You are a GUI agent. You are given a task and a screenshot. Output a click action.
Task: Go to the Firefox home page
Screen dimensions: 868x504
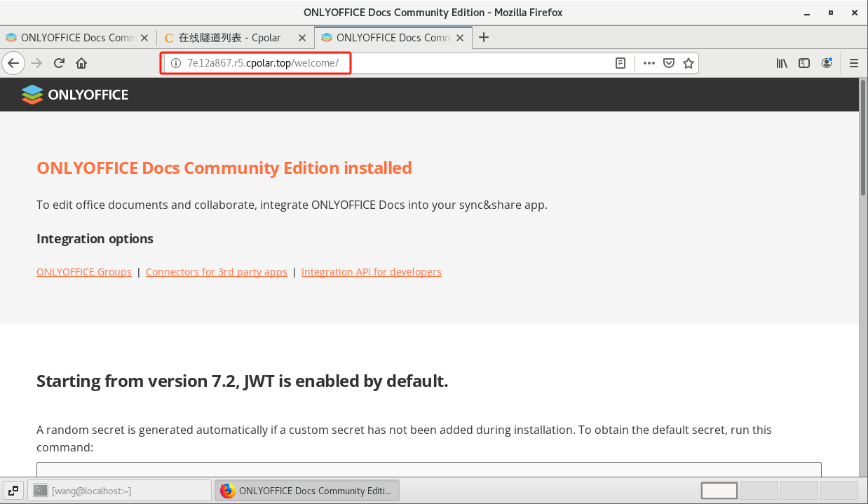pos(81,63)
